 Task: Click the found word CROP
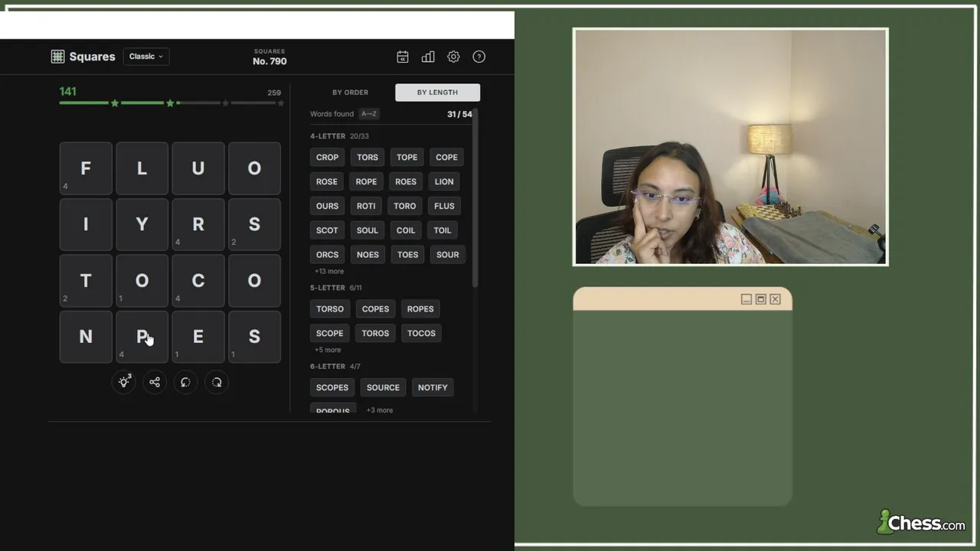pyautogui.click(x=327, y=158)
